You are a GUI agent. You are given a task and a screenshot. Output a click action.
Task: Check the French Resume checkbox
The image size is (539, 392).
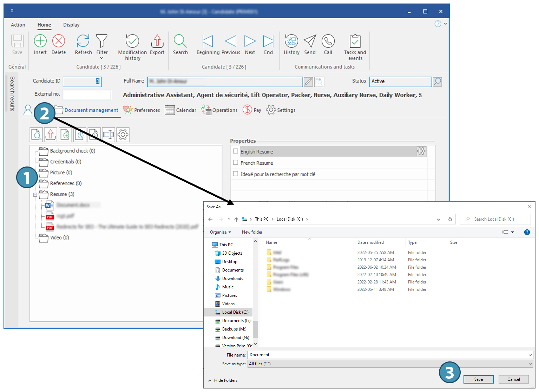(236, 163)
